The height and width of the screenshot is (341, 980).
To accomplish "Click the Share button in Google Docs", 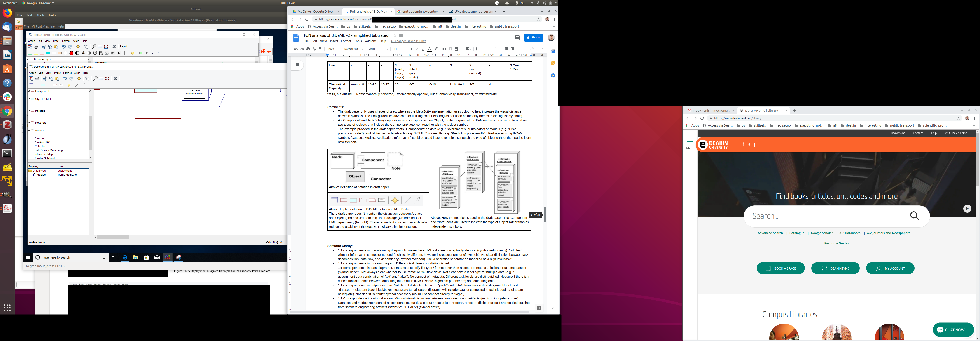I will click(x=533, y=37).
